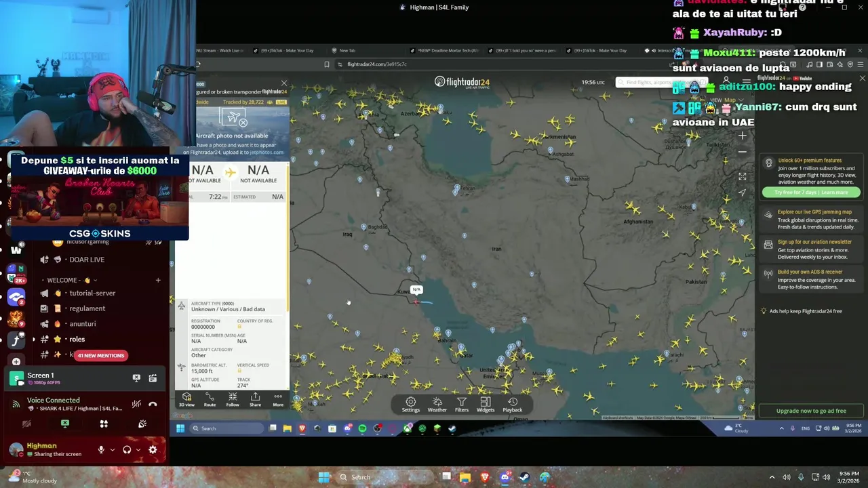Viewport: 868px width, 488px height.
Task: Switch to 3D view of aircraft
Action: click(x=186, y=400)
